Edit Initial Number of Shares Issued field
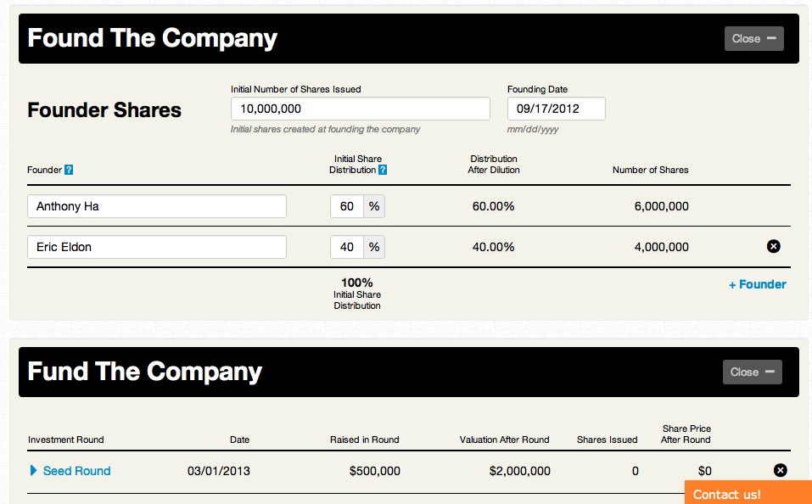 (x=360, y=109)
